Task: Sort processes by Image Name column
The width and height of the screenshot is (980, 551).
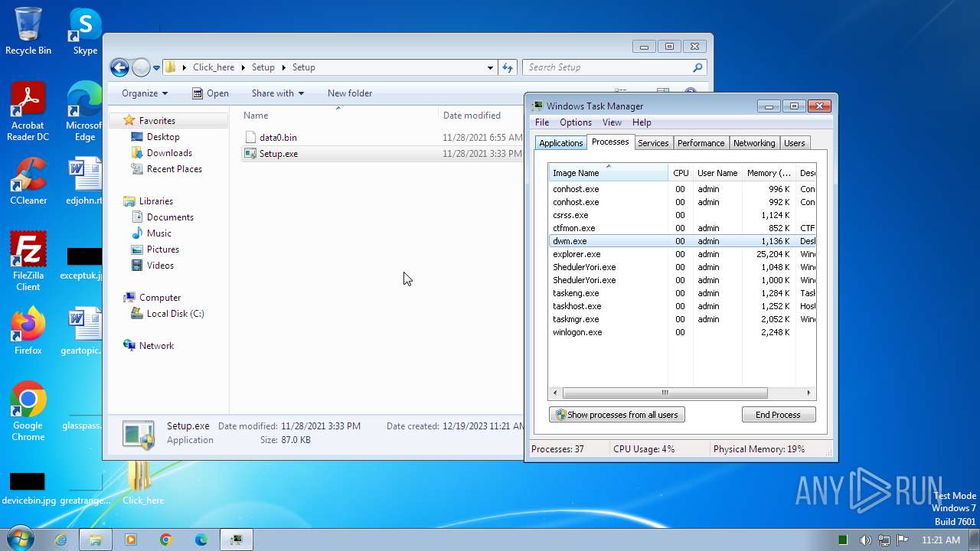Action: tap(608, 173)
